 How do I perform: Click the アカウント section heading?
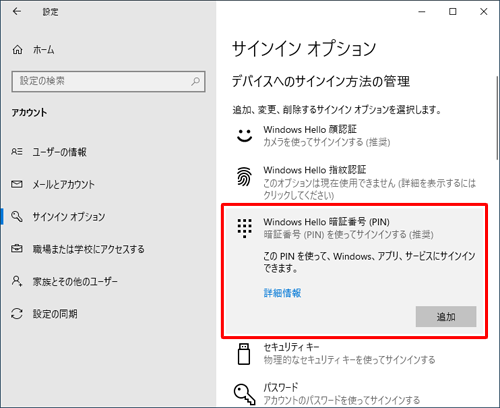coord(29,113)
